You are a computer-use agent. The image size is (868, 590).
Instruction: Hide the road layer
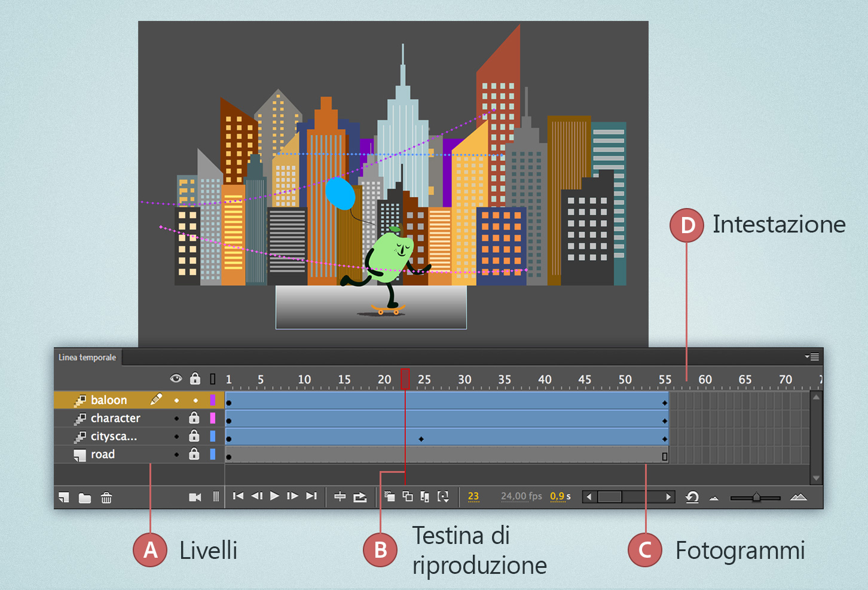pyautogui.click(x=176, y=454)
